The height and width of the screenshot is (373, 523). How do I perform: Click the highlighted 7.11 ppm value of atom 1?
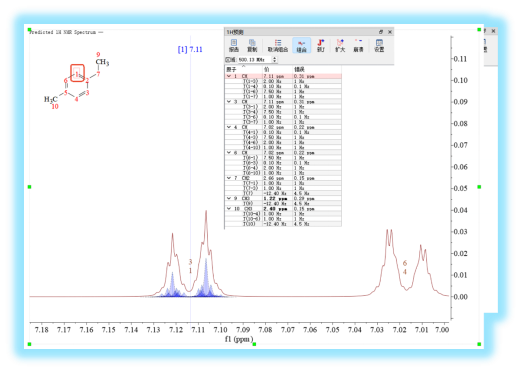(274, 76)
